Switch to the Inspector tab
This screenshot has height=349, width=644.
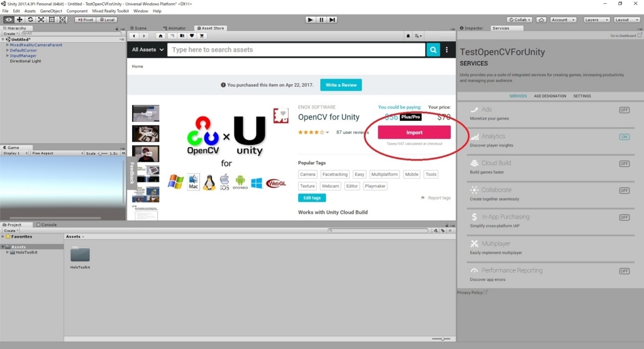click(472, 28)
